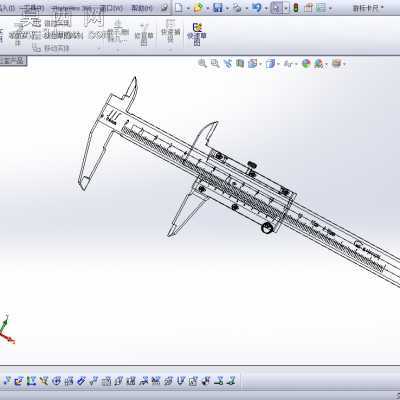
Task: Expand the View Orientation dropdown arrow
Action: click(x=260, y=63)
